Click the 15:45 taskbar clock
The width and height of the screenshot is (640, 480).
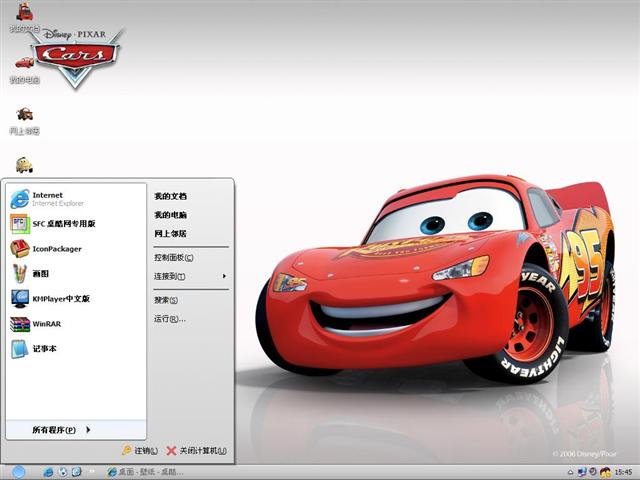(623, 472)
